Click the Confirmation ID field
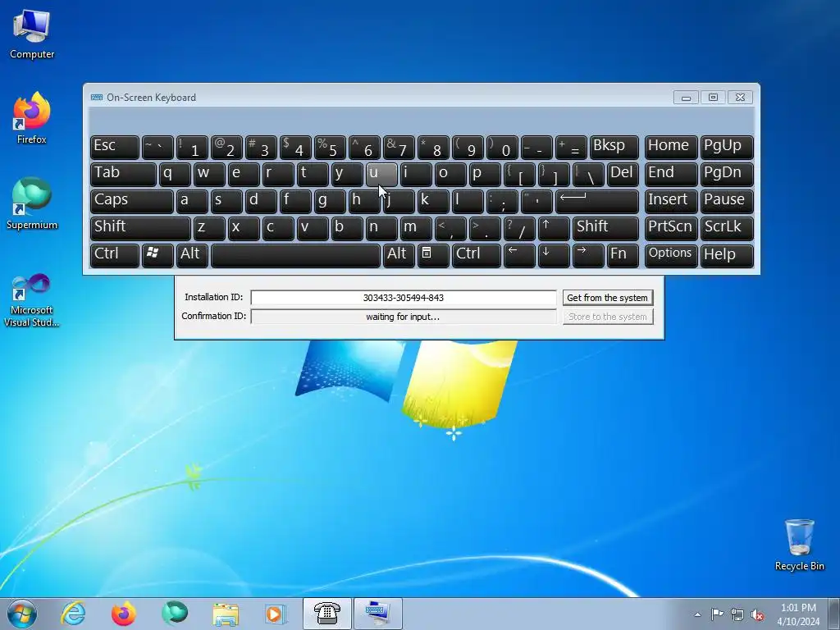 coord(404,317)
